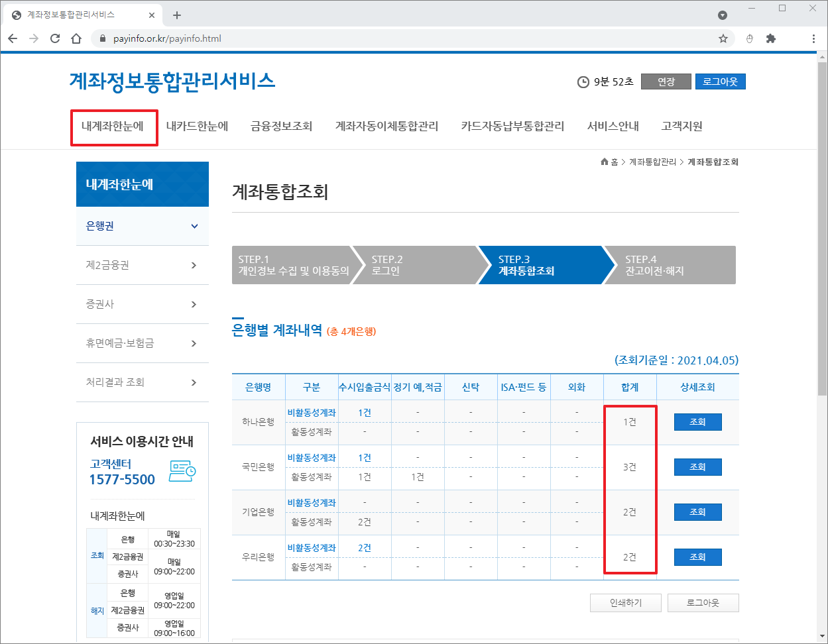Click the top 로그아웃 button
The height and width of the screenshot is (644, 828).
pos(721,81)
